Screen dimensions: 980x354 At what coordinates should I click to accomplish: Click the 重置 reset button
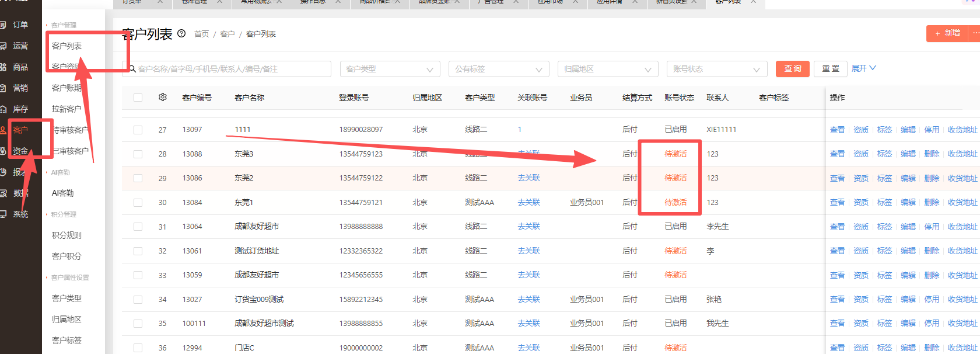[x=831, y=68]
